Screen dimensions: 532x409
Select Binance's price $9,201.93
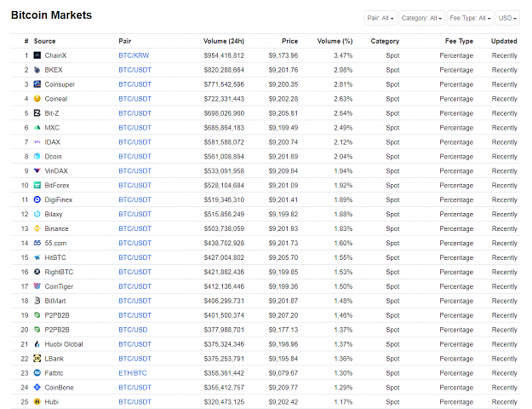coord(283,228)
